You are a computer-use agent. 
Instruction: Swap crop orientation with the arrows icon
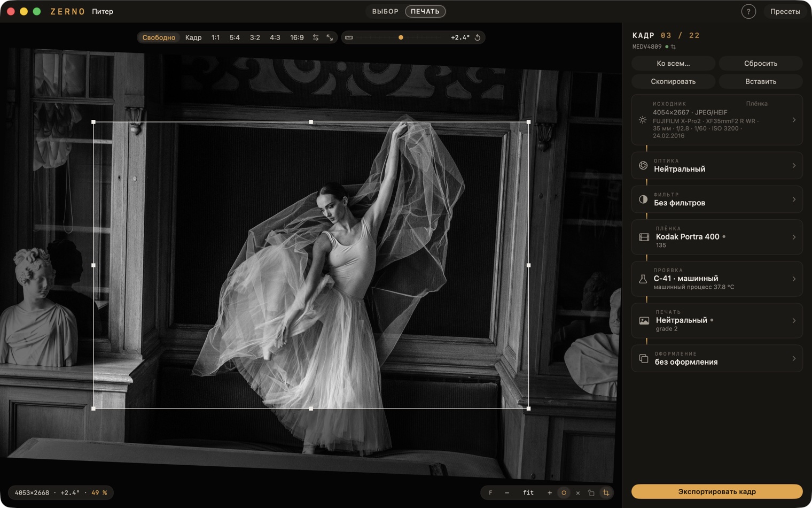coord(316,37)
